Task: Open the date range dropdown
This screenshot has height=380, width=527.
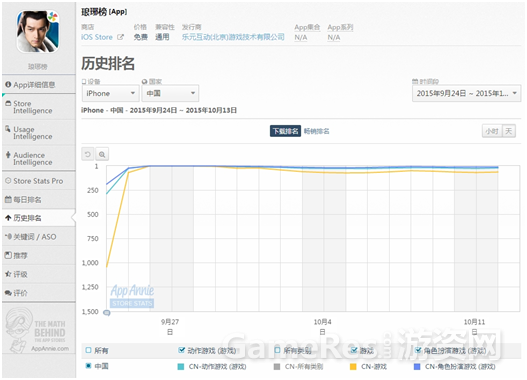Action: click(x=467, y=93)
